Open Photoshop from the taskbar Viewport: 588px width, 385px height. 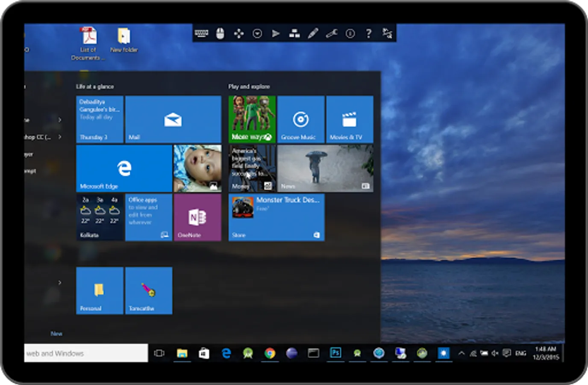tap(335, 353)
